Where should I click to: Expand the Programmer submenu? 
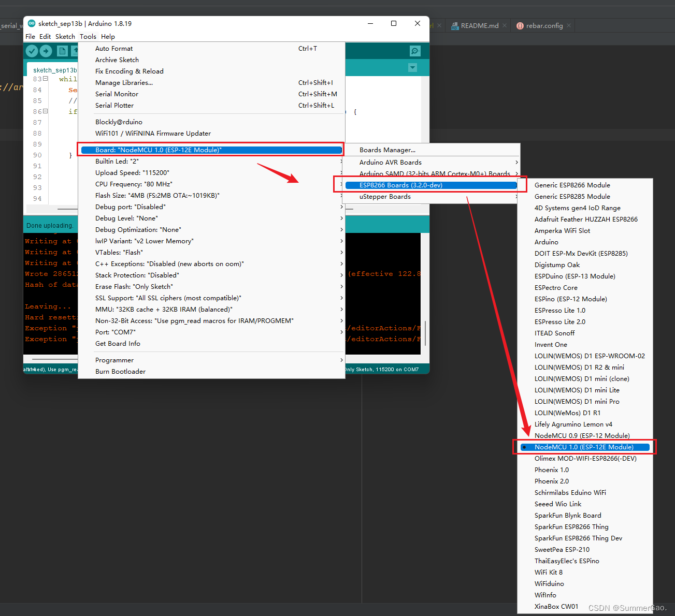click(x=211, y=360)
